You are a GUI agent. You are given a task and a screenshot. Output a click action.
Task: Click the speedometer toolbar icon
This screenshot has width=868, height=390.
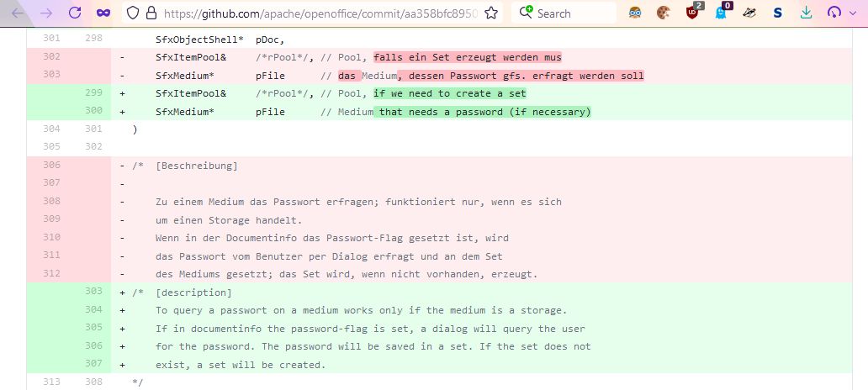(x=834, y=13)
